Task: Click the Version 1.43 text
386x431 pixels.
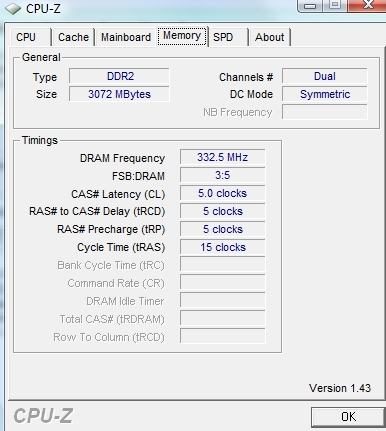Action: pos(340,388)
